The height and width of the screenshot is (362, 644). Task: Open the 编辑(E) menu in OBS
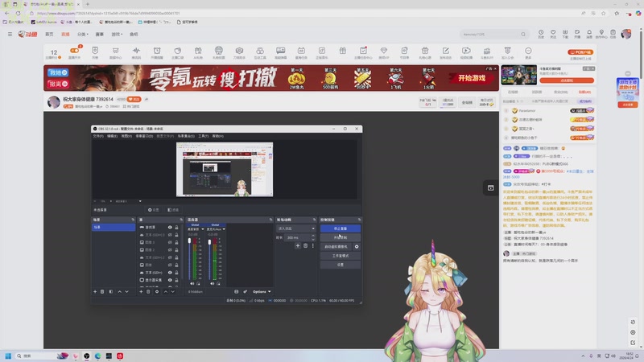(x=112, y=136)
